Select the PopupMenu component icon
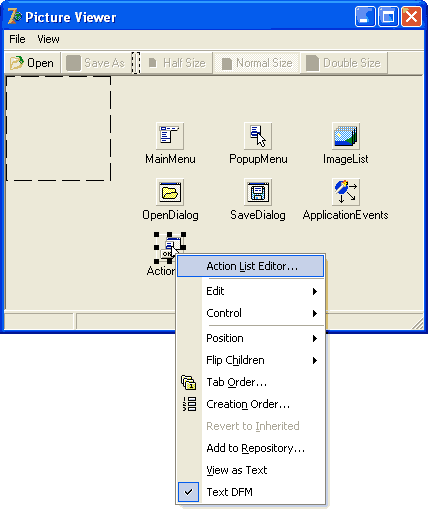The height and width of the screenshot is (511, 428). click(258, 136)
